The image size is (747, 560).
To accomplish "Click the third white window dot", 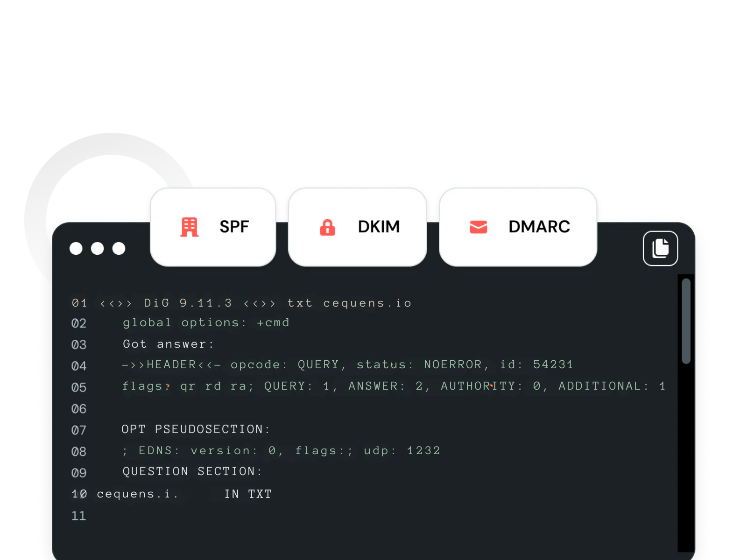I will 119,249.
